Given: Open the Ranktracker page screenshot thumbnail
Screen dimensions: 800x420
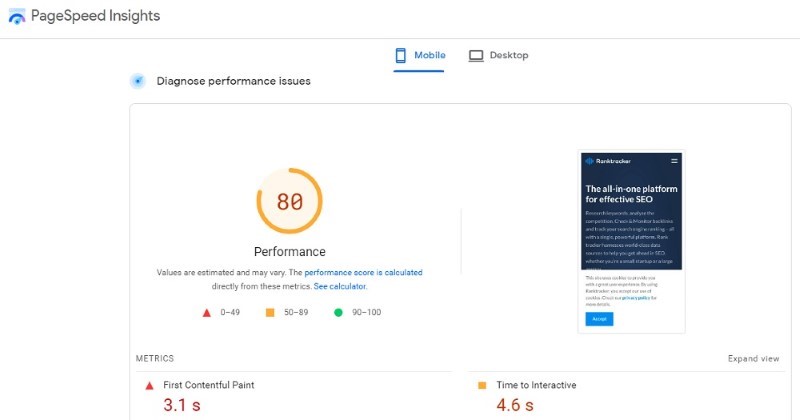Looking at the screenshot, I should [x=631, y=241].
